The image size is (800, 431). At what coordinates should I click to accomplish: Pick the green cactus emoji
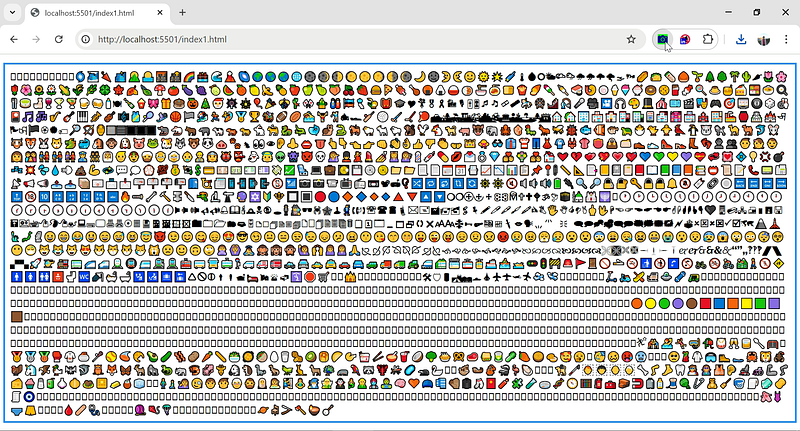pyautogui.click(x=746, y=77)
